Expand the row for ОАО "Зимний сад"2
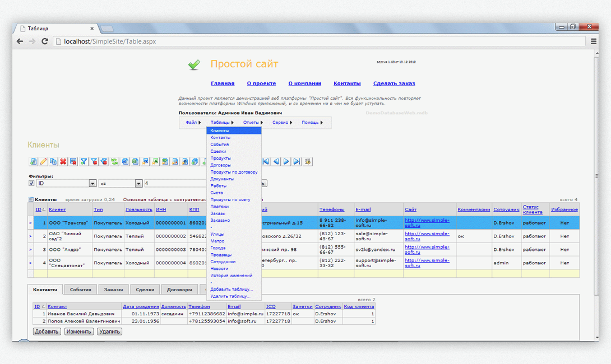 [x=30, y=236]
